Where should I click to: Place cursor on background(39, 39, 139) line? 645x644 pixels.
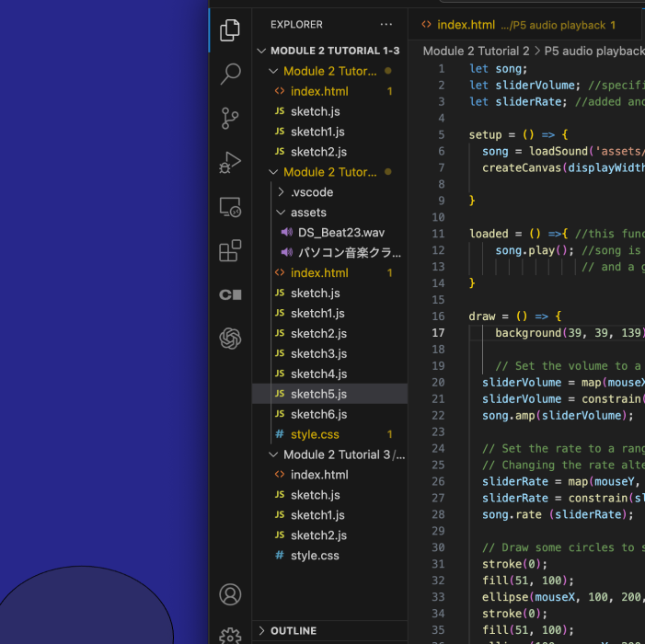pos(570,333)
